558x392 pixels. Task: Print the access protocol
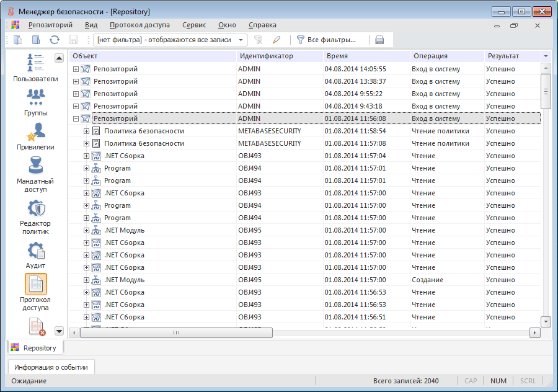379,40
